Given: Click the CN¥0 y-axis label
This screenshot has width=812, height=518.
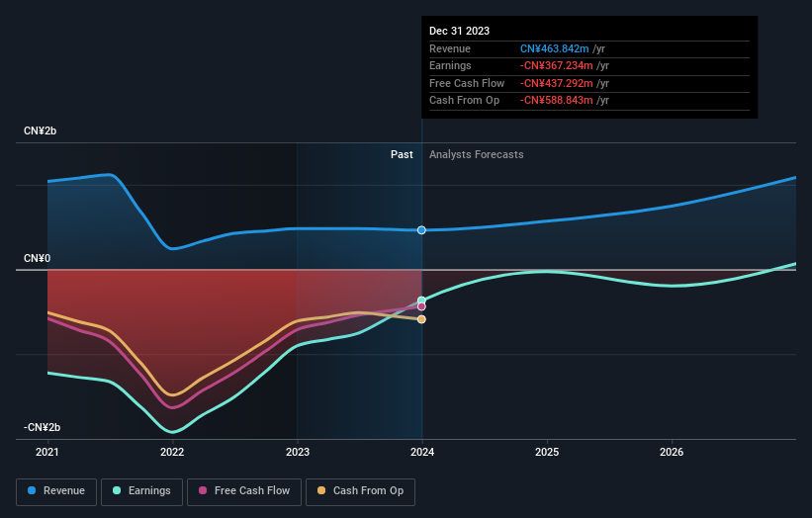Looking at the screenshot, I should pyautogui.click(x=37, y=258).
